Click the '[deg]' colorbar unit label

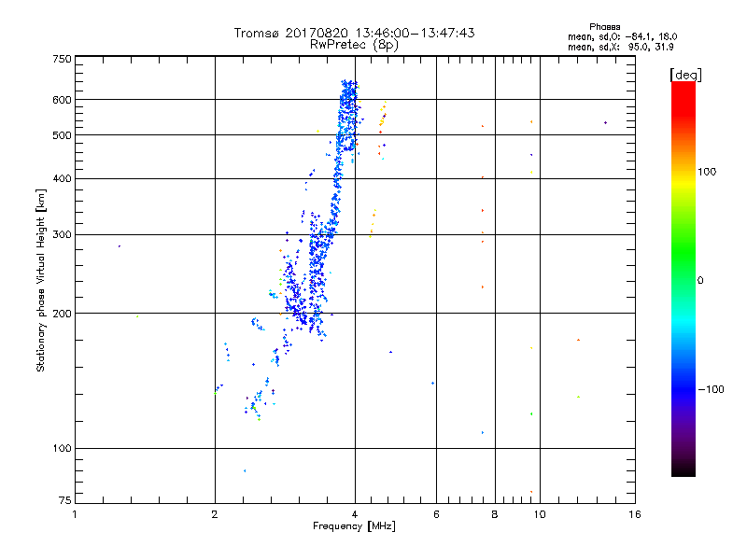(x=685, y=75)
